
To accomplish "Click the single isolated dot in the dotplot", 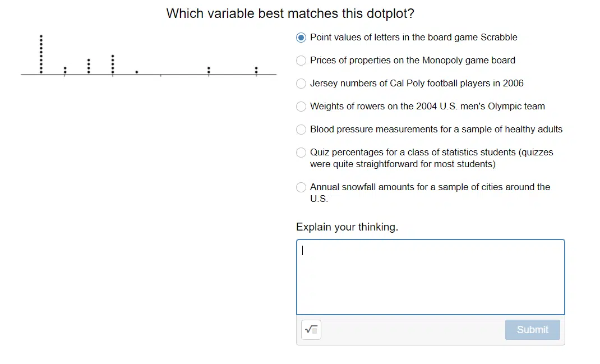I will tap(137, 72).
